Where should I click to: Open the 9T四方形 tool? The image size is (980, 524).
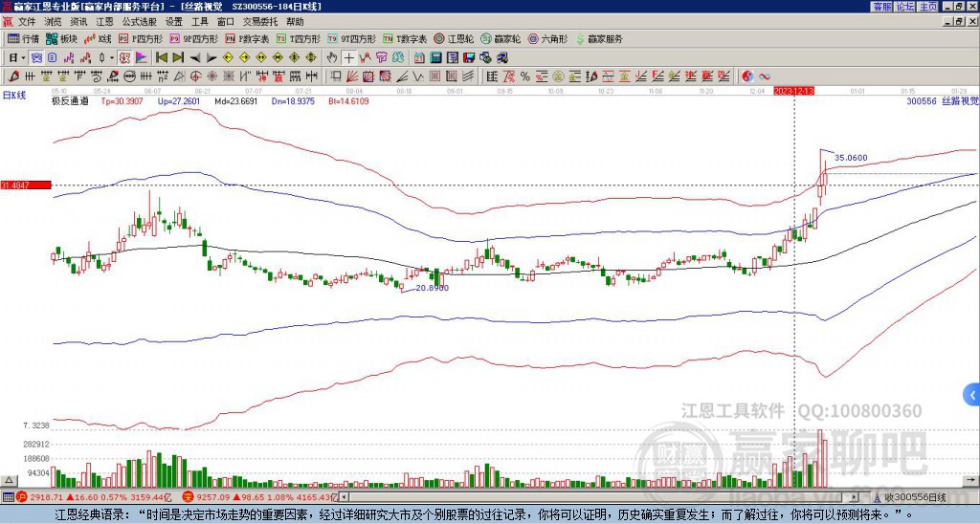[x=352, y=38]
